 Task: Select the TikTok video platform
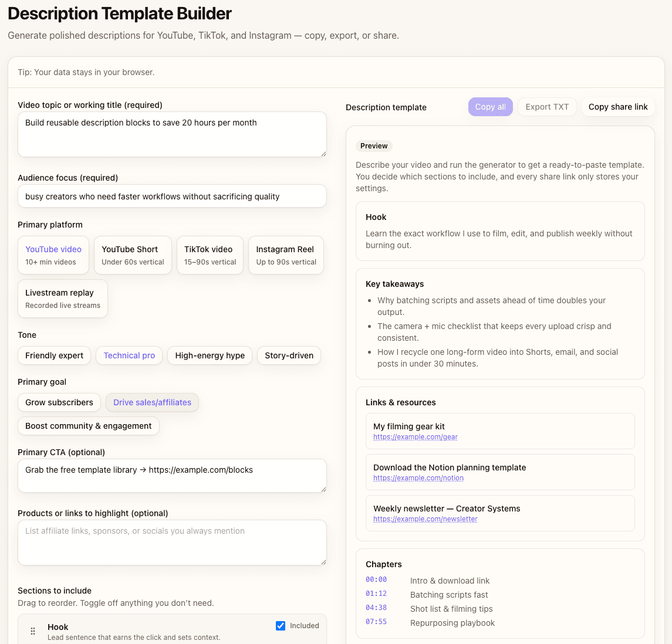click(x=210, y=255)
